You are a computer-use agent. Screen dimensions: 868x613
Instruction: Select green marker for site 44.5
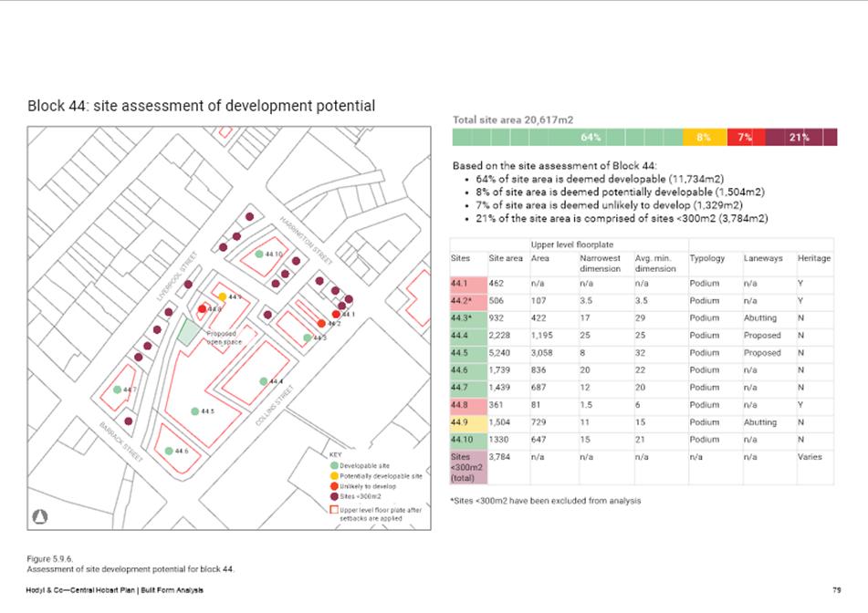coord(194,411)
